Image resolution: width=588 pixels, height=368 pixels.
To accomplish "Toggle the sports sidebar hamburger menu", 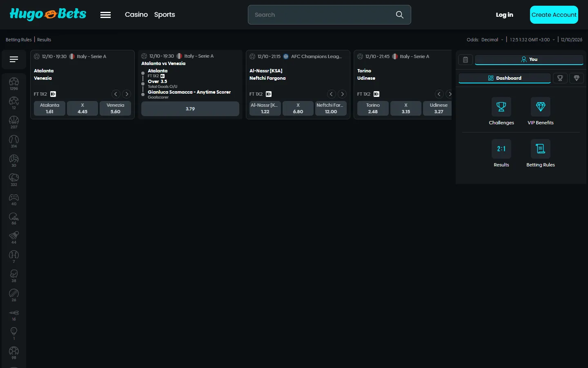I will (x=14, y=59).
